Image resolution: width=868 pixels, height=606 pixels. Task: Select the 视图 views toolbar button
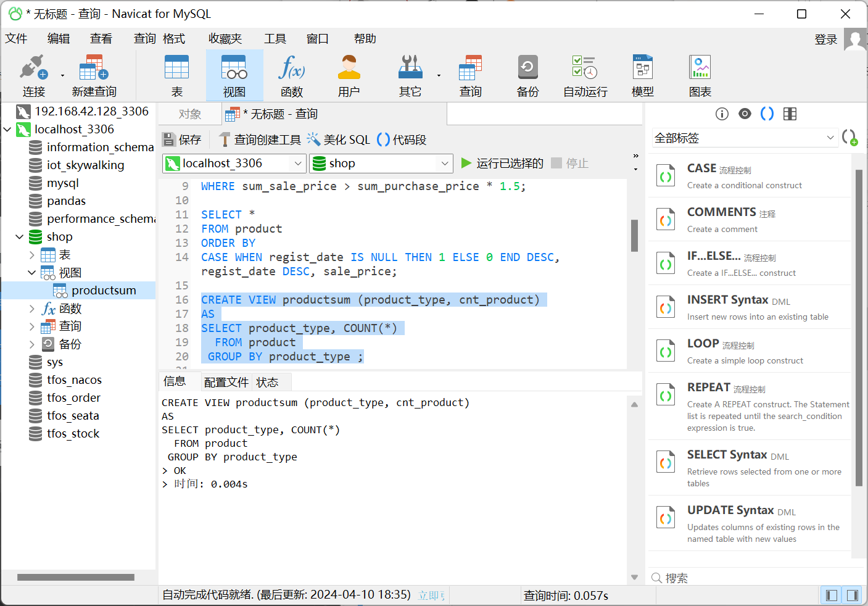[x=234, y=75]
